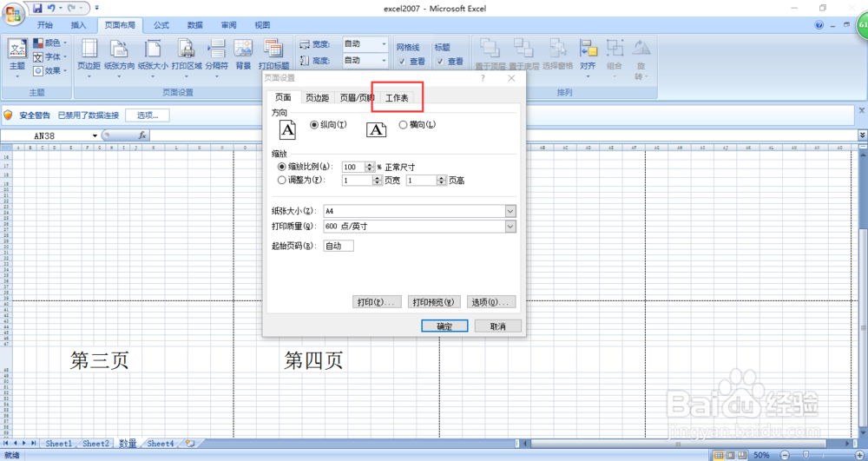
Task: Open Print Area (打印区域) menu
Action: pos(187,57)
